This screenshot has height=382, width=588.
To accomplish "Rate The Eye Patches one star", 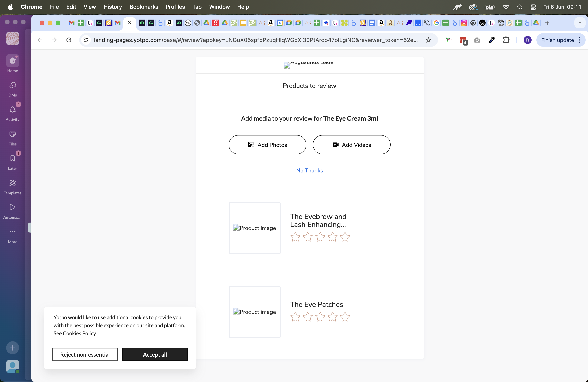I will pyautogui.click(x=295, y=317).
